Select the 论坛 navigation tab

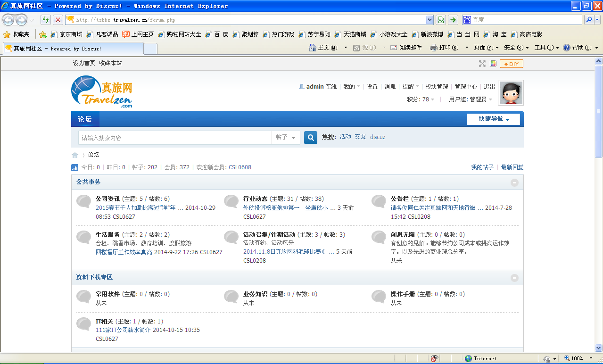(x=85, y=119)
